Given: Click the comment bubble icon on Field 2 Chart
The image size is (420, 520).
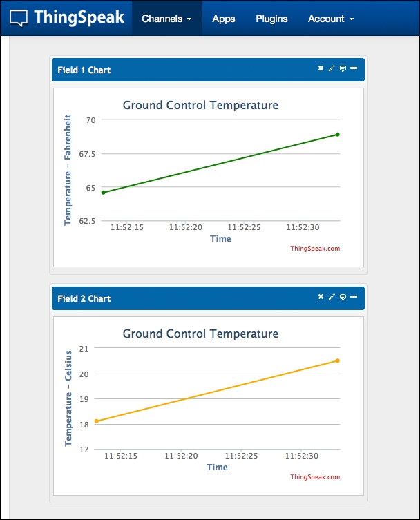Looking at the screenshot, I should pos(343,297).
